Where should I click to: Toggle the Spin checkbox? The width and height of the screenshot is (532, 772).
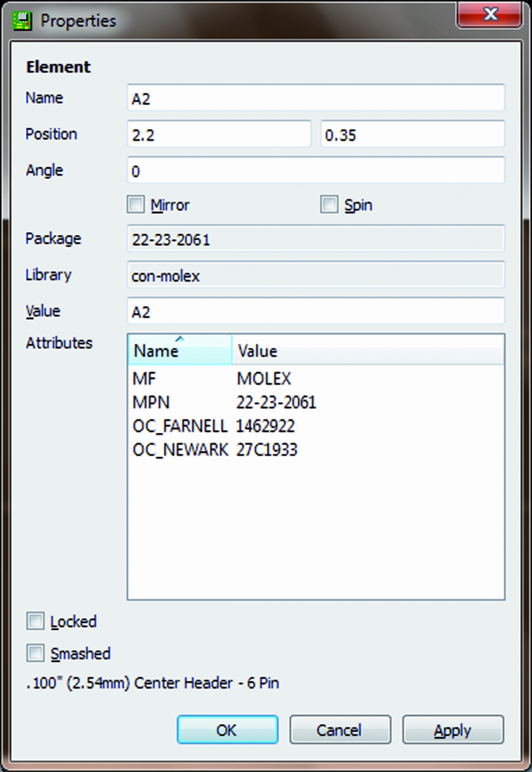329,204
